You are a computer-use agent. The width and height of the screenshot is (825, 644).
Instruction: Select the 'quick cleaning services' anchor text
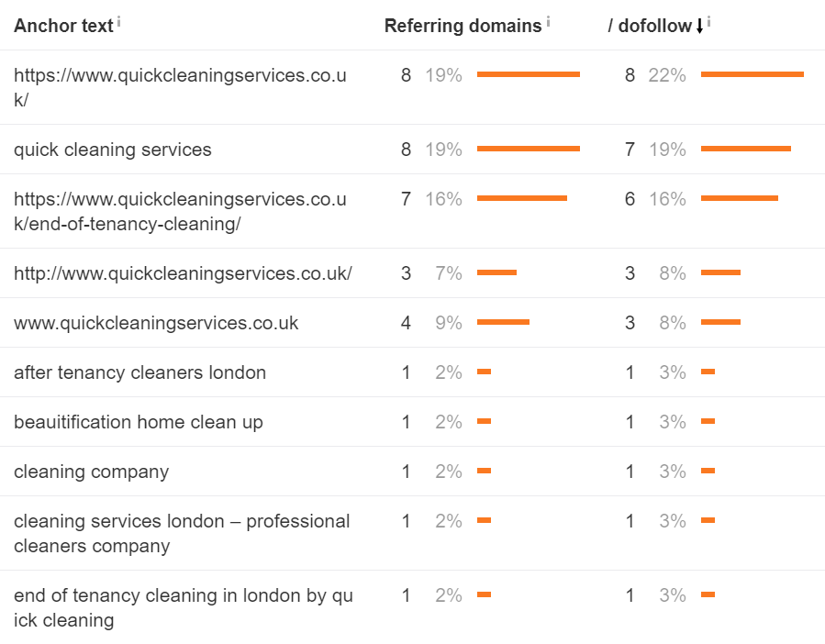click(x=113, y=150)
